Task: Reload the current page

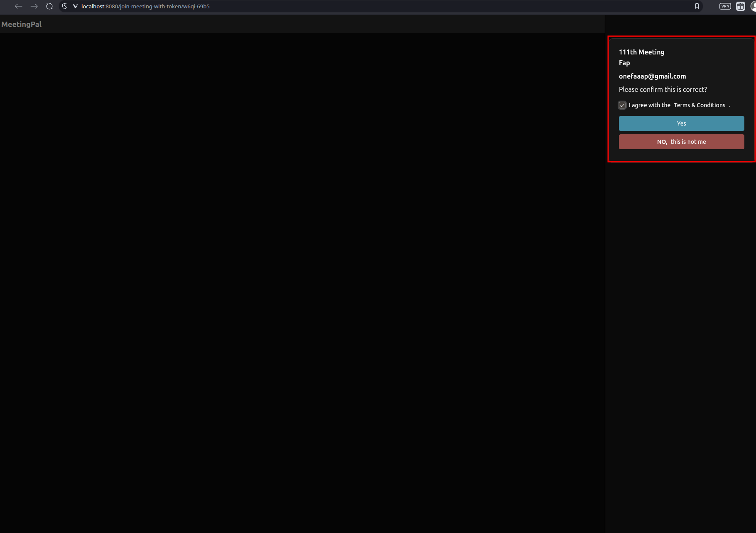Action: point(49,6)
